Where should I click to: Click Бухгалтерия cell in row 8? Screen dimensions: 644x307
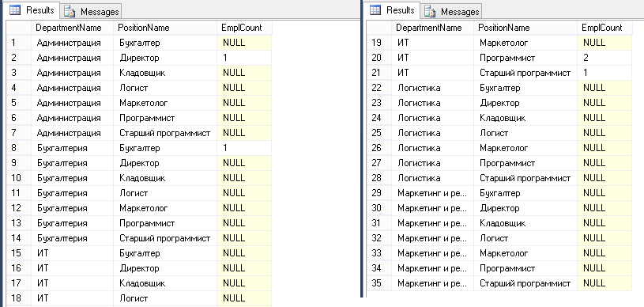pyautogui.click(x=72, y=148)
